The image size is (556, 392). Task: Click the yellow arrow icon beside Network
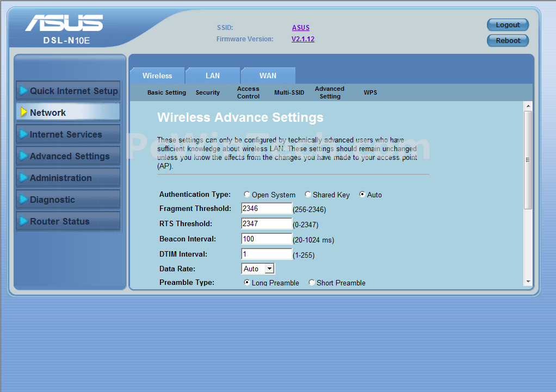[x=23, y=112]
